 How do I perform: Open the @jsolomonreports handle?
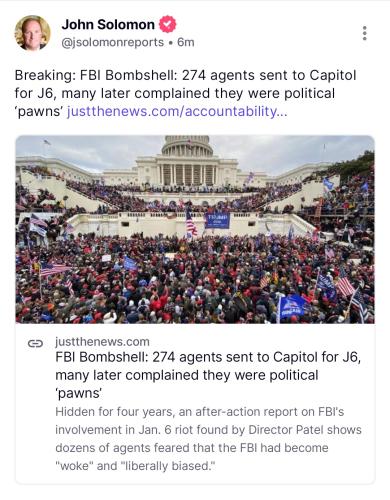click(x=113, y=42)
